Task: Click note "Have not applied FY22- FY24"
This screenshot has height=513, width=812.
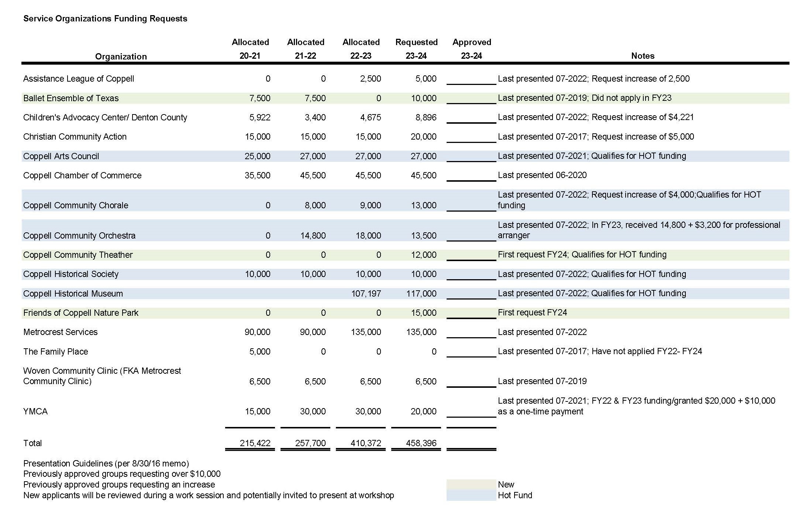Action: tap(647, 351)
